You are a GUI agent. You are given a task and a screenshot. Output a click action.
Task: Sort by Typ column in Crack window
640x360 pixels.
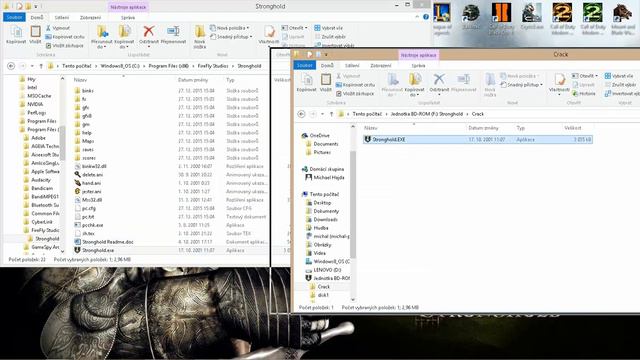[x=520, y=128]
